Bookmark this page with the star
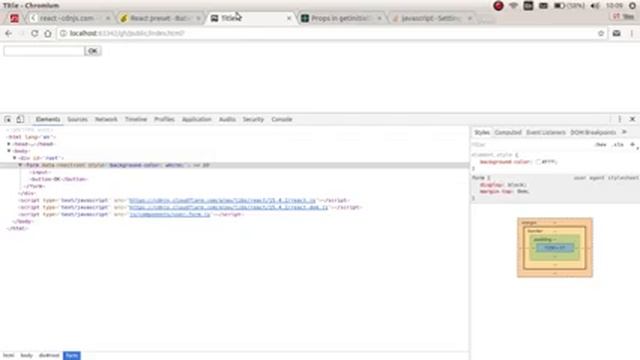This screenshot has width=640, height=360. tap(601, 33)
